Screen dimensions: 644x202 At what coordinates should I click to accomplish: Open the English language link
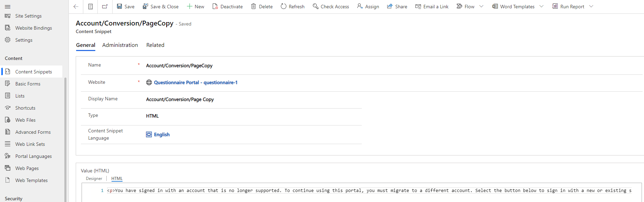[162, 134]
